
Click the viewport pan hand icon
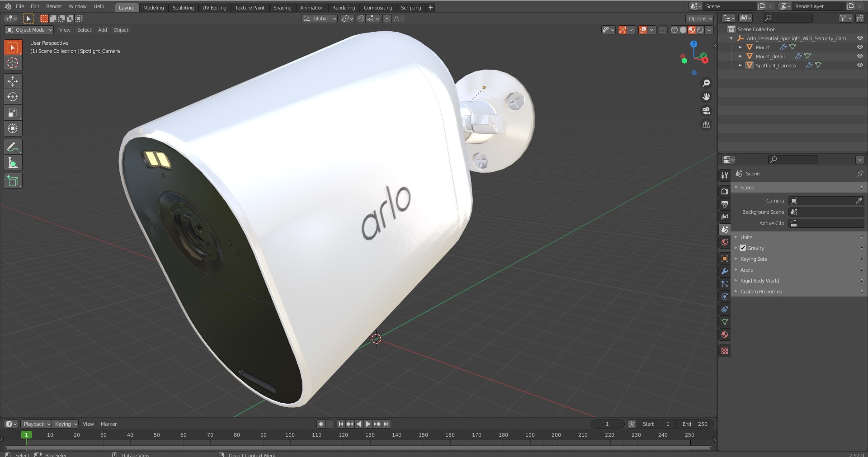click(706, 97)
